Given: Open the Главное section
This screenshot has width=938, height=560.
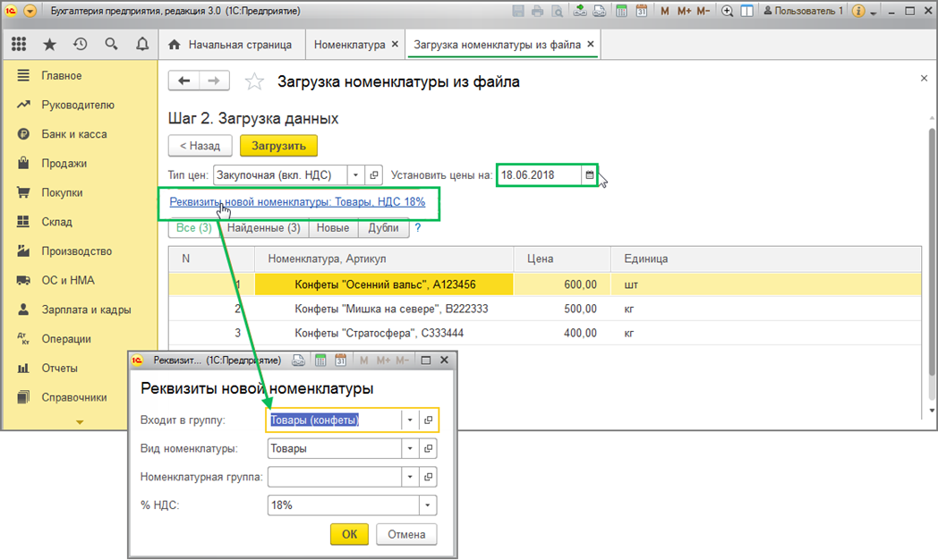Looking at the screenshot, I should click(81, 75).
